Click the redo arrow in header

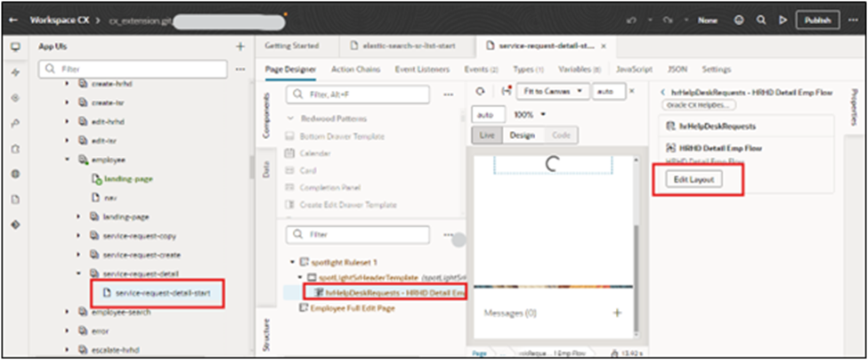pos(669,20)
